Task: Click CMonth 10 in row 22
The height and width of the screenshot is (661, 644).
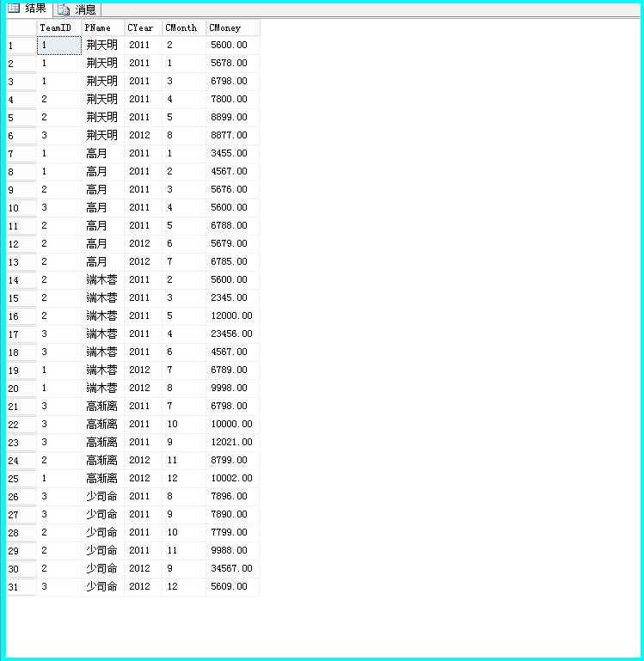Action: tap(173, 424)
